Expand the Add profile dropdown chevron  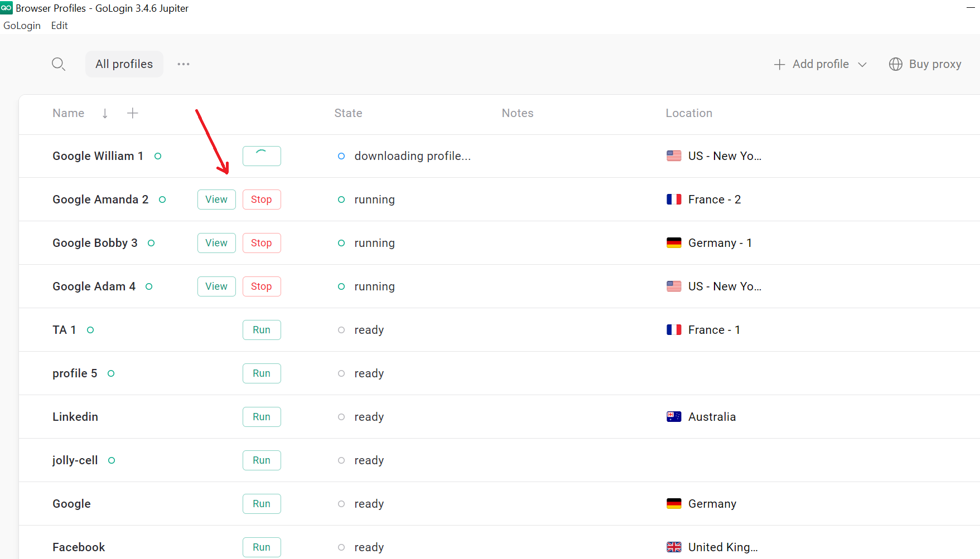click(862, 65)
